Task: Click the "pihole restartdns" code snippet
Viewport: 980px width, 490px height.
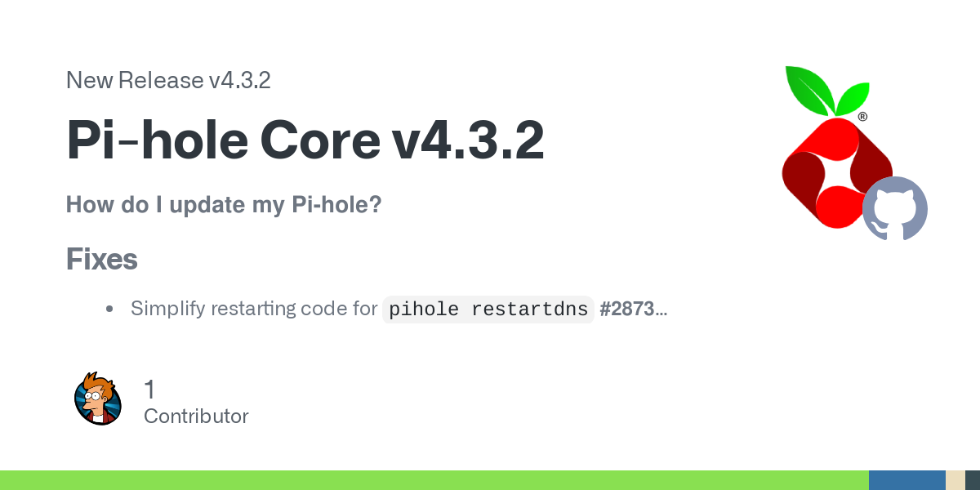Action: 488,310
